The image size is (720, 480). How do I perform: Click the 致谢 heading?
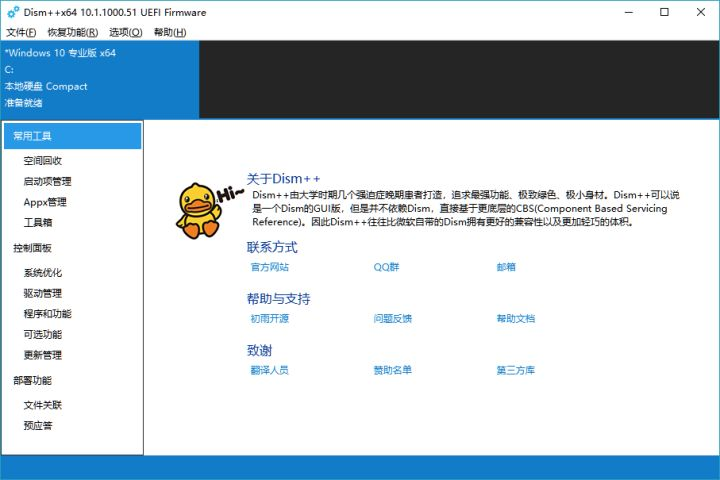pyautogui.click(x=259, y=350)
